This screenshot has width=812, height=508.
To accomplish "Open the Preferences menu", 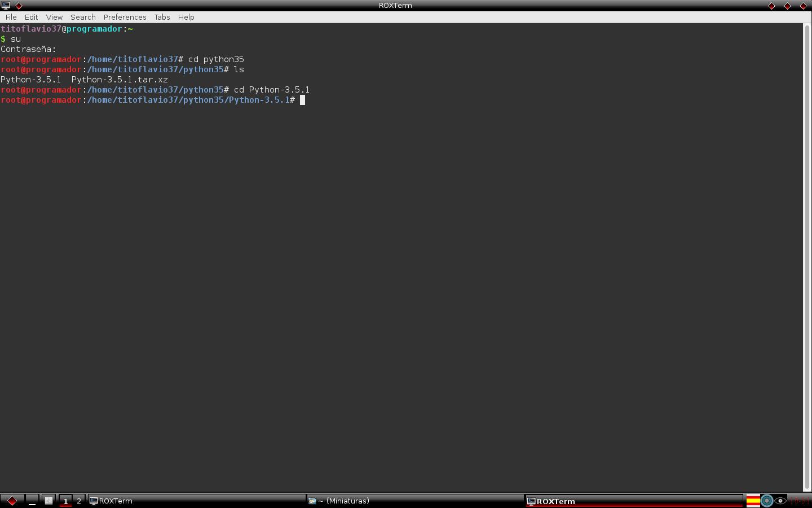I will point(125,17).
